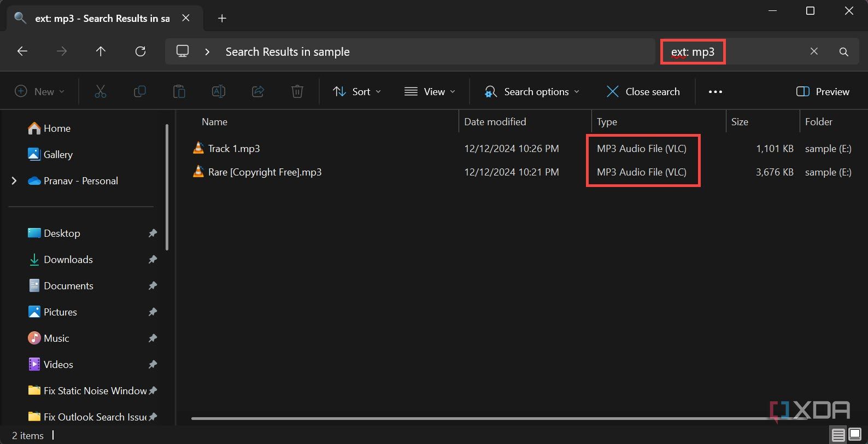
Task: Toggle the Preview pane
Action: 823,92
